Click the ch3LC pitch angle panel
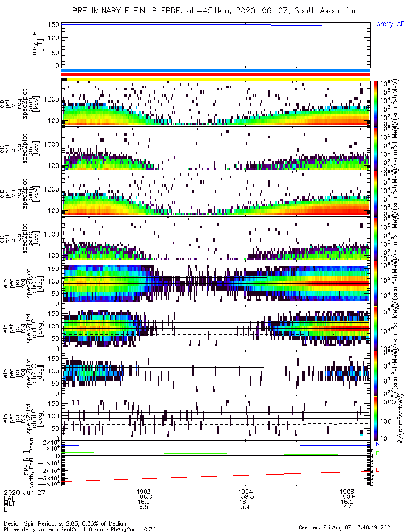 click(x=216, y=418)
